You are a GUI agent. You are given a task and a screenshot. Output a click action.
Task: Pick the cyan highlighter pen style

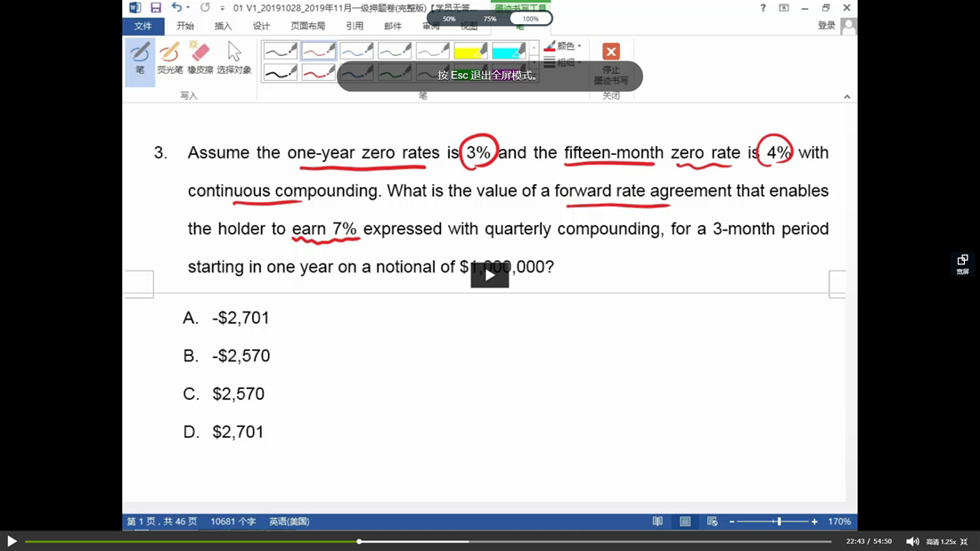(509, 51)
